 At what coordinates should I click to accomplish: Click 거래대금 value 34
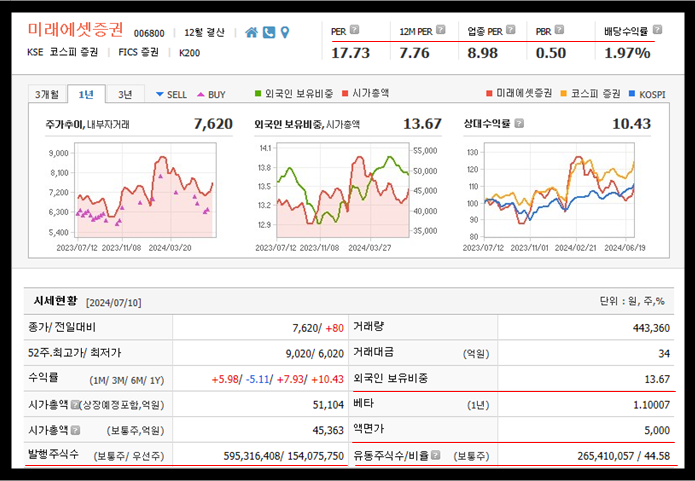point(664,354)
